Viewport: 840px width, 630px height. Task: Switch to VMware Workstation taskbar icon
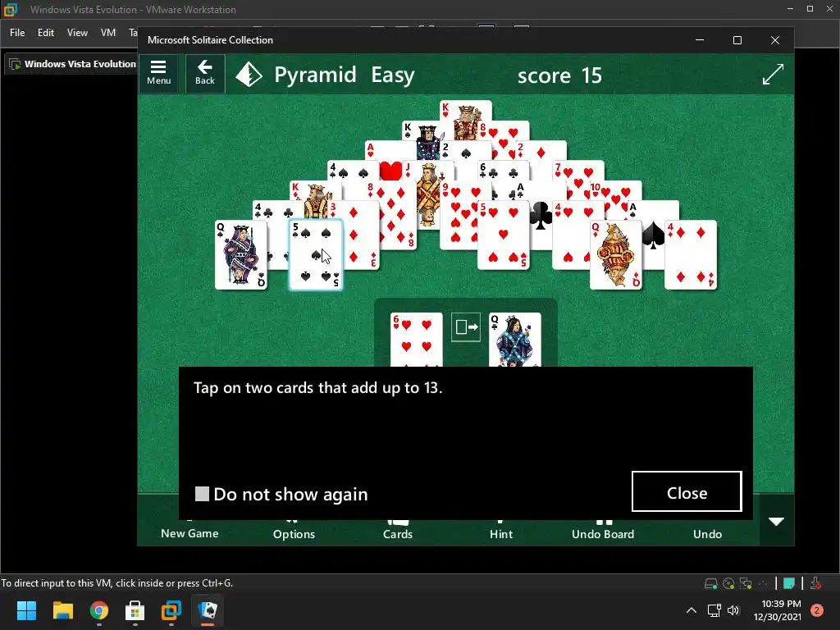point(171,610)
